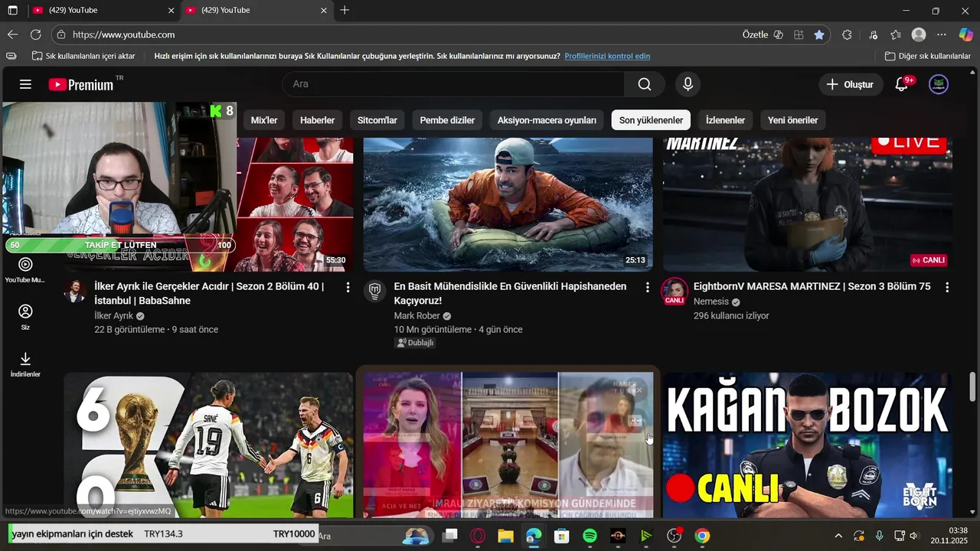Click the YouTube Premium logo
980x551 pixels.
(81, 84)
